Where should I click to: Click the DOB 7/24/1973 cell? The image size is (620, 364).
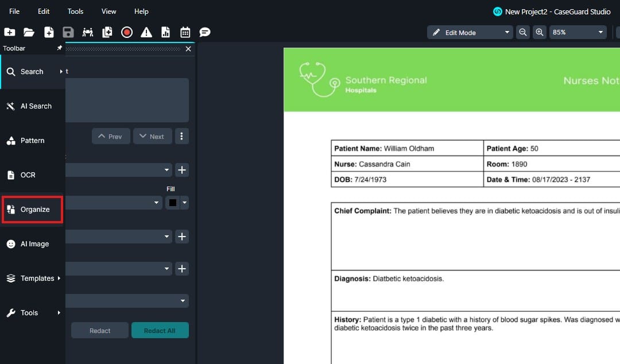[407, 179]
